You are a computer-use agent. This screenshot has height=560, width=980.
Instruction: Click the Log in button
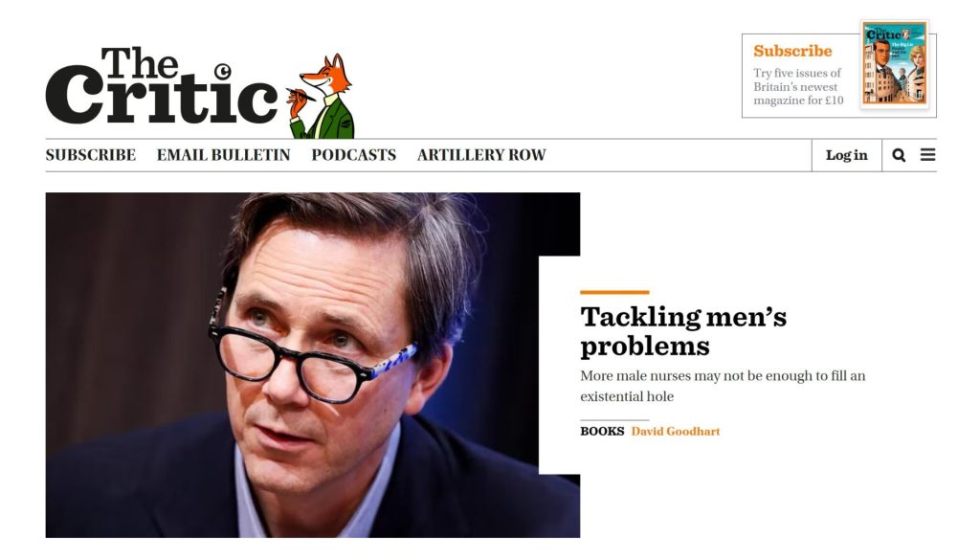tap(847, 155)
